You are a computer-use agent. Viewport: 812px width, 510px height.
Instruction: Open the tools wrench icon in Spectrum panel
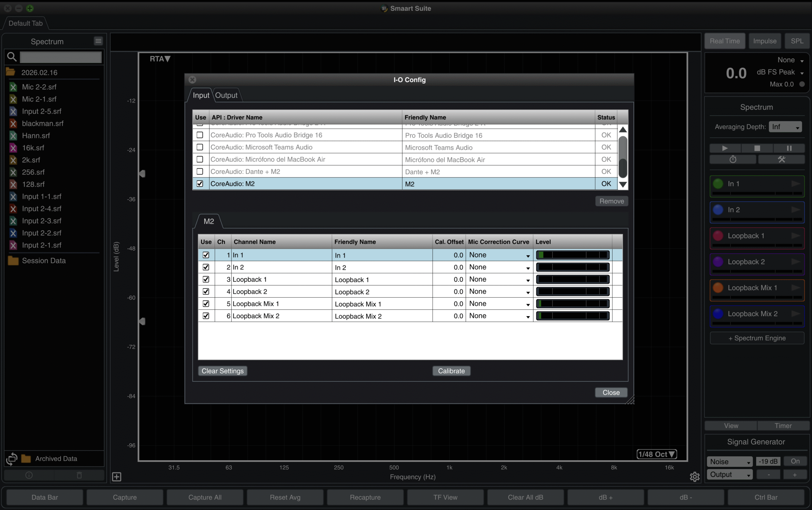tap(781, 159)
